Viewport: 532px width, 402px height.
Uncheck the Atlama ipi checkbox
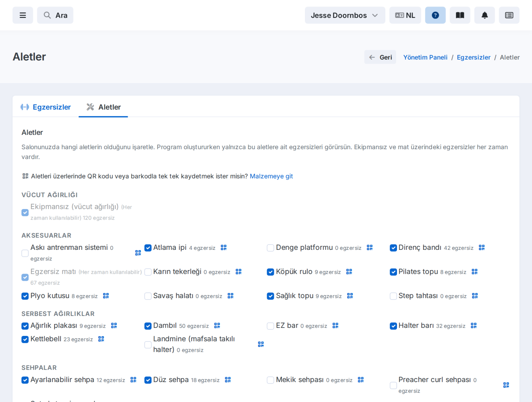click(x=148, y=248)
